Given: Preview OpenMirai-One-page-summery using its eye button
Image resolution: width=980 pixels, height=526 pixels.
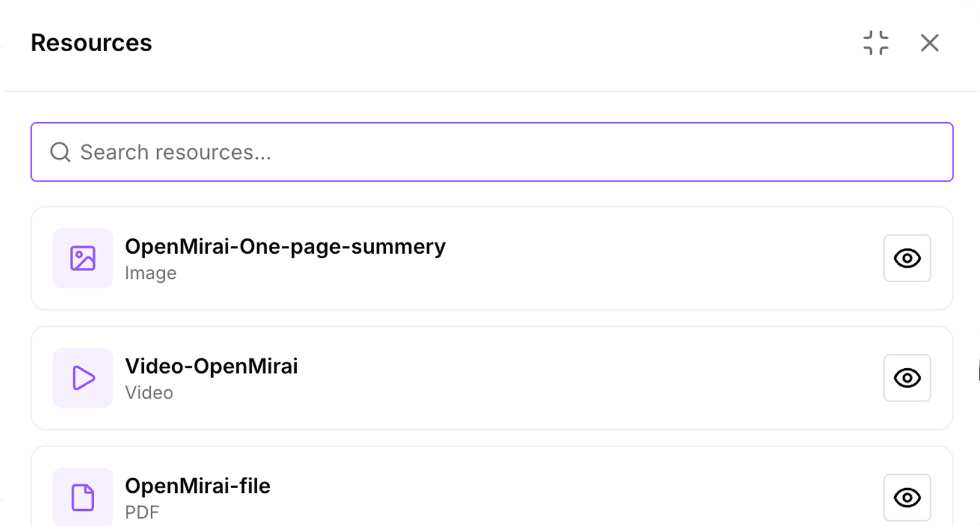Looking at the screenshot, I should click(907, 258).
